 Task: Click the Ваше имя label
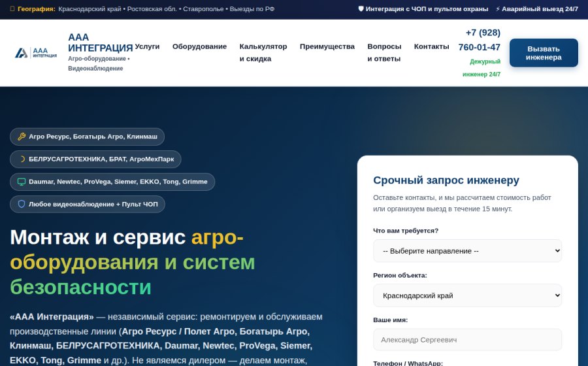tap(390, 320)
